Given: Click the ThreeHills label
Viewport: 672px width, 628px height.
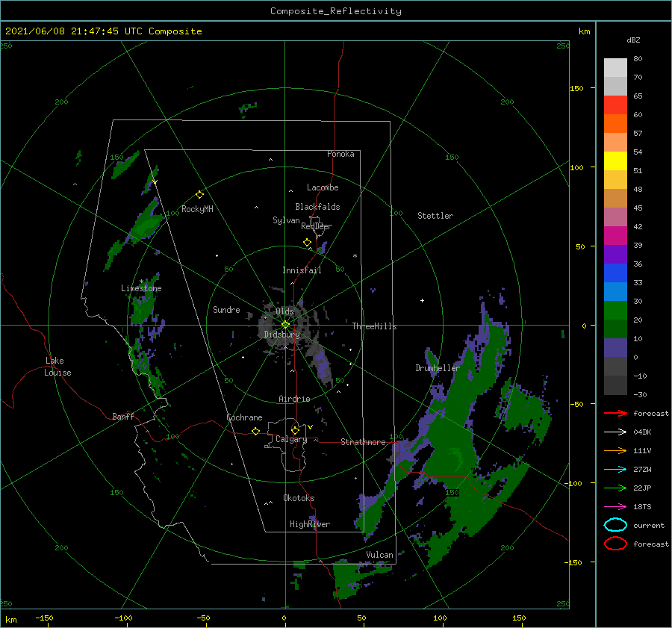Looking at the screenshot, I should pyautogui.click(x=375, y=326).
